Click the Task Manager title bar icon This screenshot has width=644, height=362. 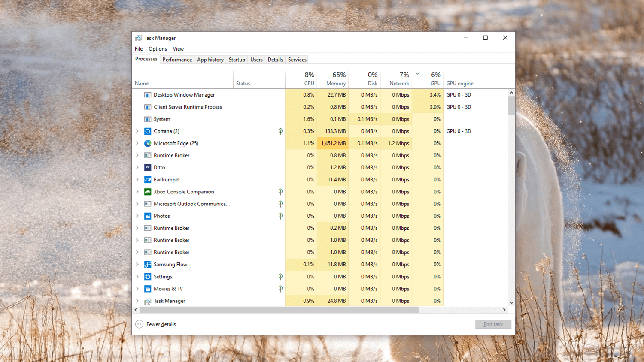coord(139,38)
